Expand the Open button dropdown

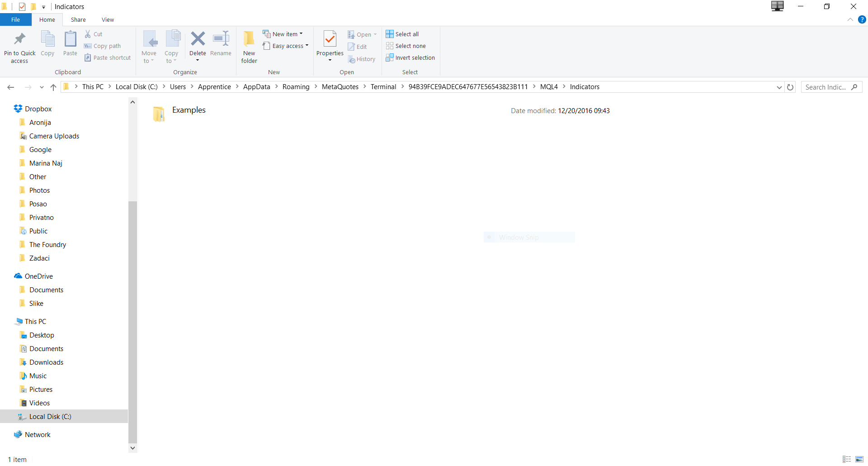tap(375, 34)
